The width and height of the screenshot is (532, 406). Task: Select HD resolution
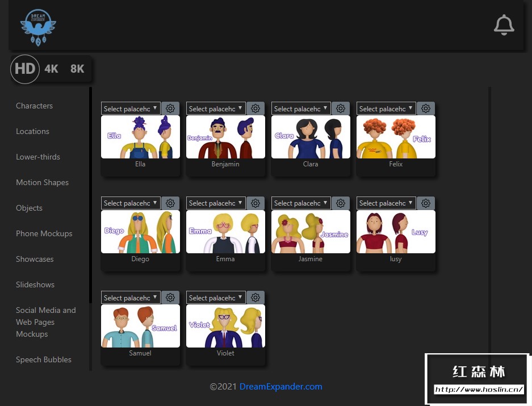(25, 69)
